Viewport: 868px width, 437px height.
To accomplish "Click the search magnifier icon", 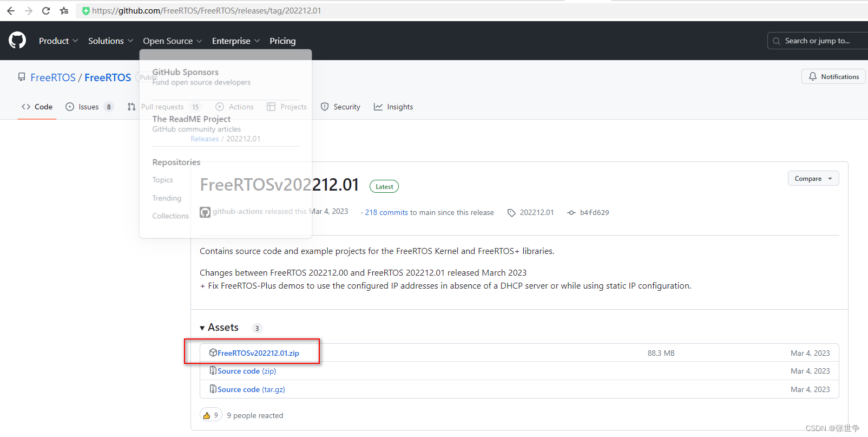I will (777, 41).
